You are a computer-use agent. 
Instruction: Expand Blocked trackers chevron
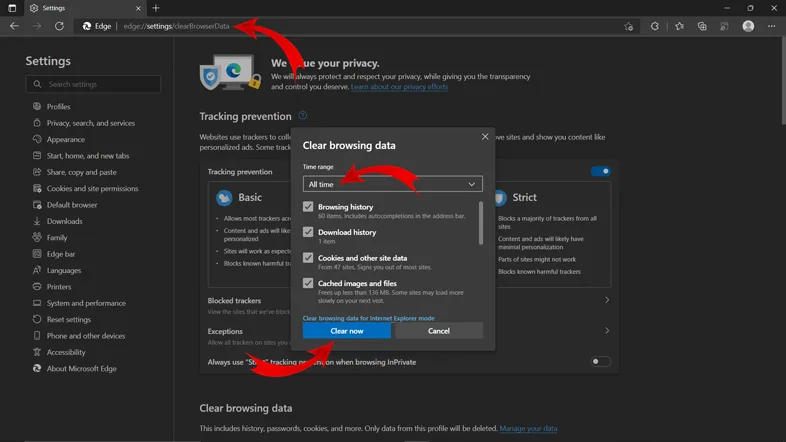[x=607, y=300]
